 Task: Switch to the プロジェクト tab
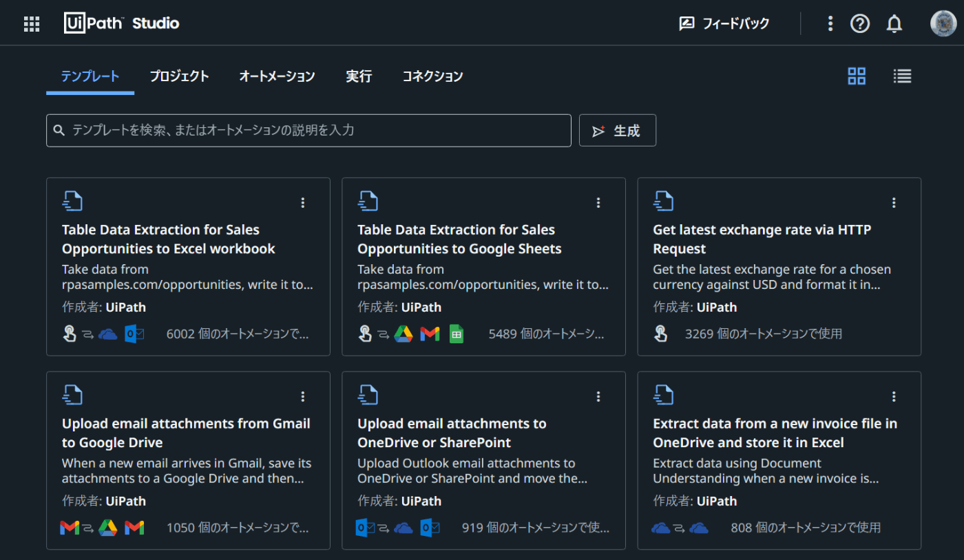179,76
